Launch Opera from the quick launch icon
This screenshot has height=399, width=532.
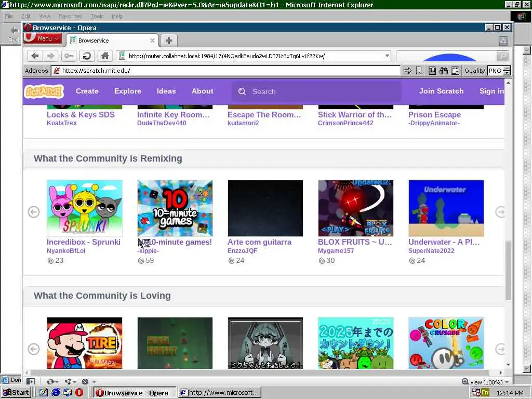[x=79, y=393]
